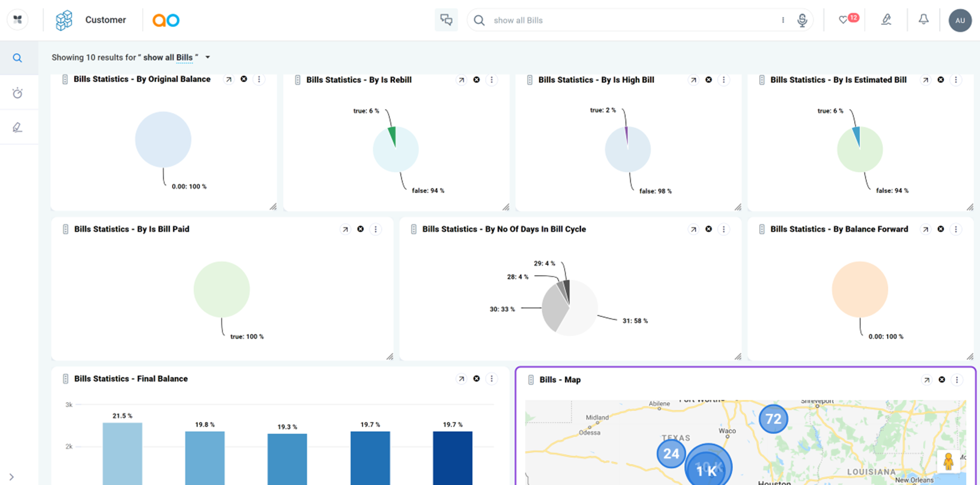This screenshot has height=485, width=980.
Task: Click the darkest blue 19.7% bar
Action: tap(453, 458)
